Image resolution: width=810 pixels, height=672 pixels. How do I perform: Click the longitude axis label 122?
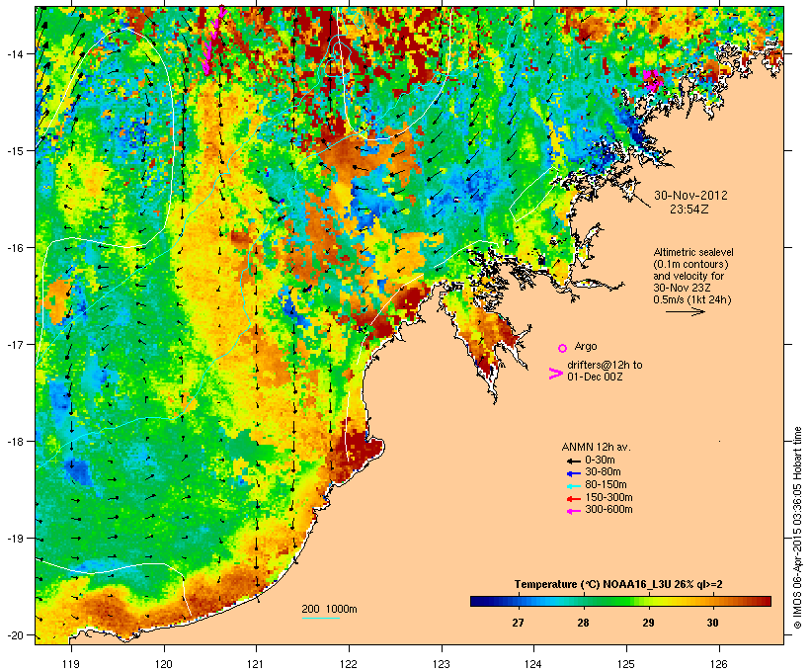pos(349,664)
